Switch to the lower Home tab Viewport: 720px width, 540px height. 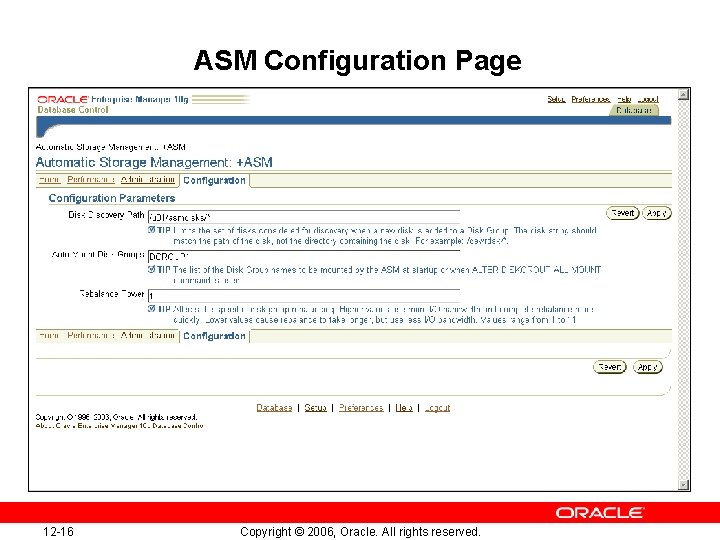[x=49, y=335]
